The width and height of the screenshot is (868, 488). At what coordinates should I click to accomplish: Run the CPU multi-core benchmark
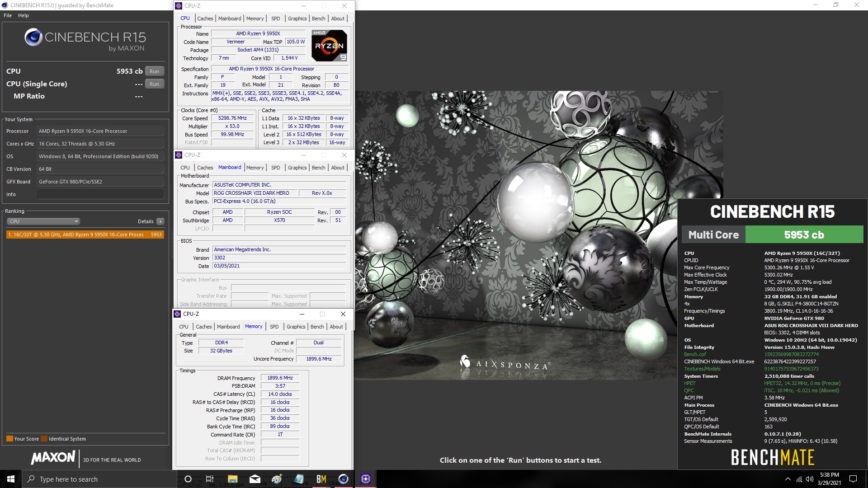click(154, 71)
